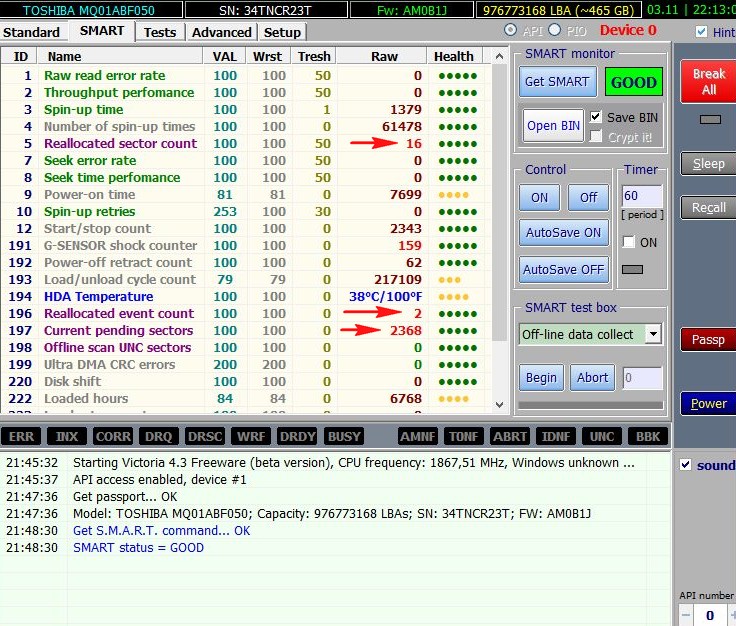Click the AutoSave ON button

pos(563,233)
